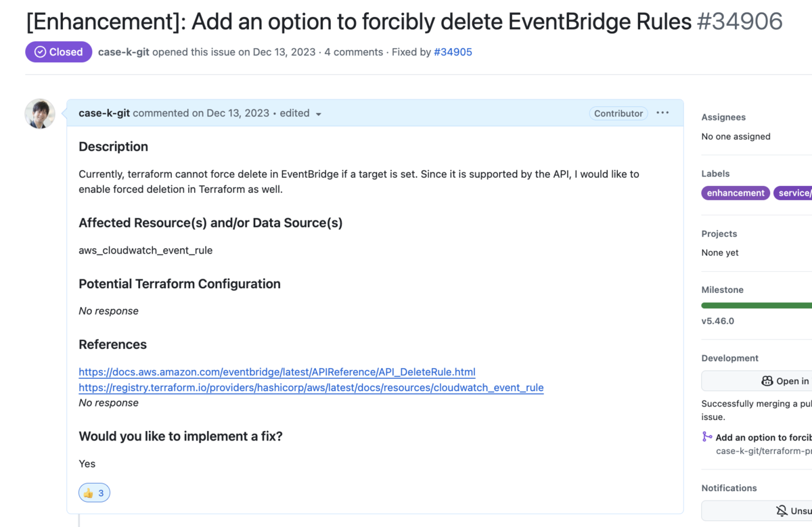The image size is (812, 527).
Task: Open the v5.46.0 milestone
Action: (718, 321)
